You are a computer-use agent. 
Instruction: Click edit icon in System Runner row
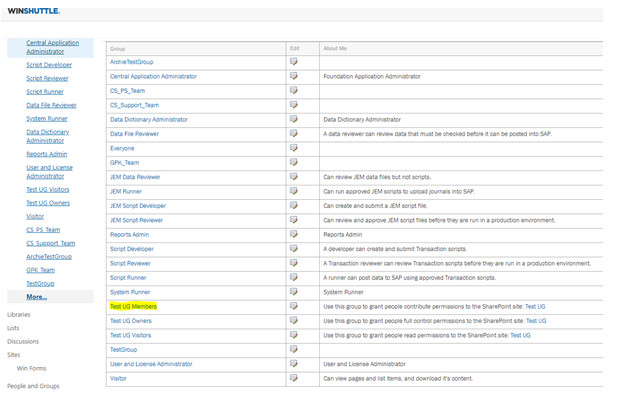pyautogui.click(x=294, y=292)
